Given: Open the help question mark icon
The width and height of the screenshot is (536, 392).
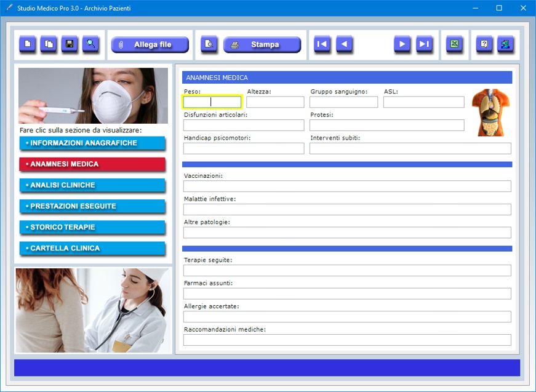Looking at the screenshot, I should [x=484, y=44].
